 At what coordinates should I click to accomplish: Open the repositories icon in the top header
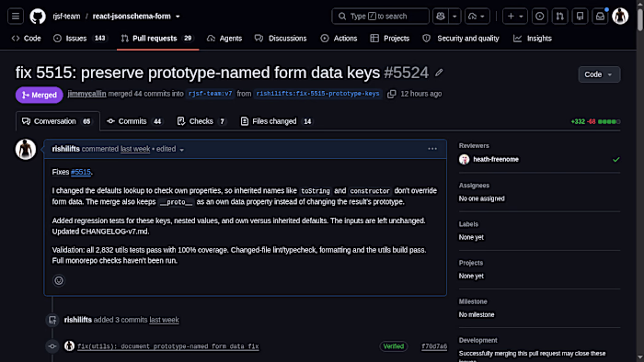point(580,17)
